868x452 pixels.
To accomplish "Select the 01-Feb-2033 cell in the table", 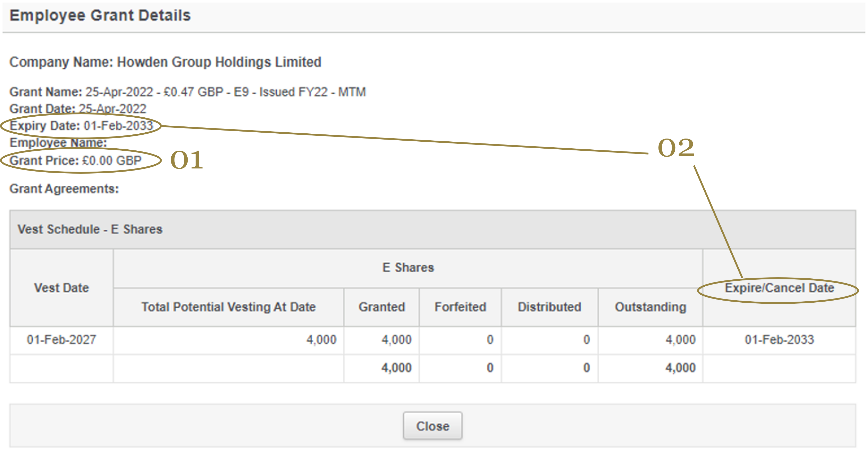I will click(779, 339).
